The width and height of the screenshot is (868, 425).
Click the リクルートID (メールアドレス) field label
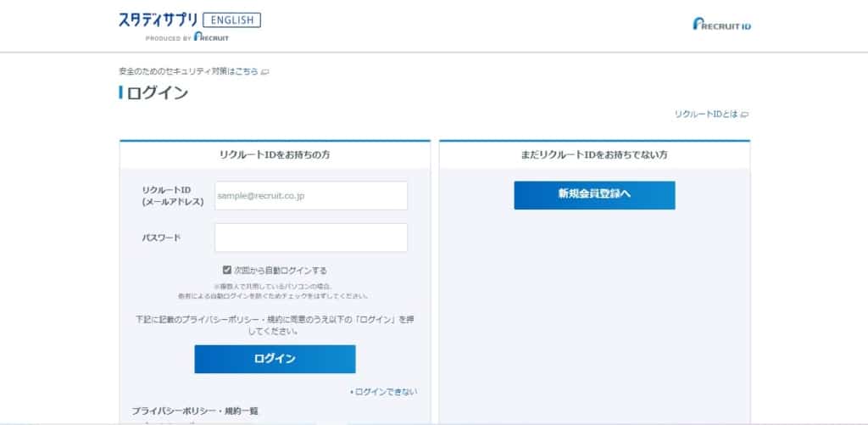pyautogui.click(x=173, y=196)
